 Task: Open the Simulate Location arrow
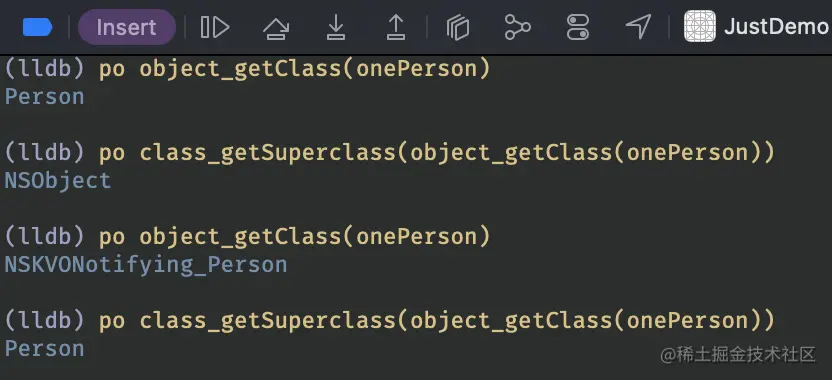638,27
